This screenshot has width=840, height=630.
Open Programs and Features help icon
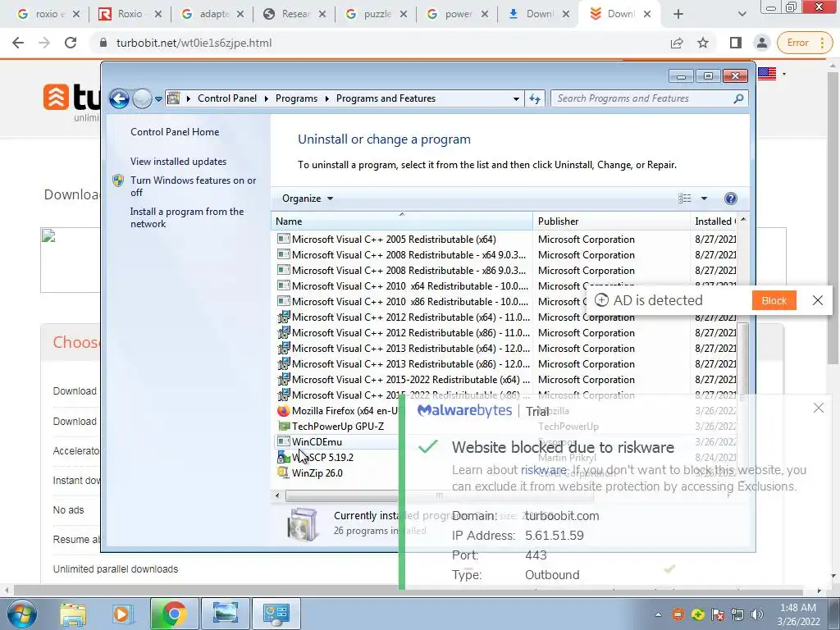730,199
